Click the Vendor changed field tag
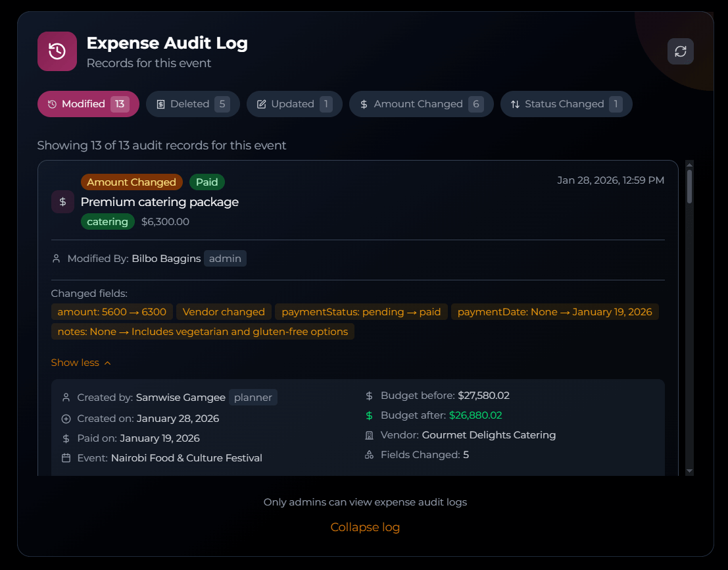The width and height of the screenshot is (728, 570). tap(224, 312)
